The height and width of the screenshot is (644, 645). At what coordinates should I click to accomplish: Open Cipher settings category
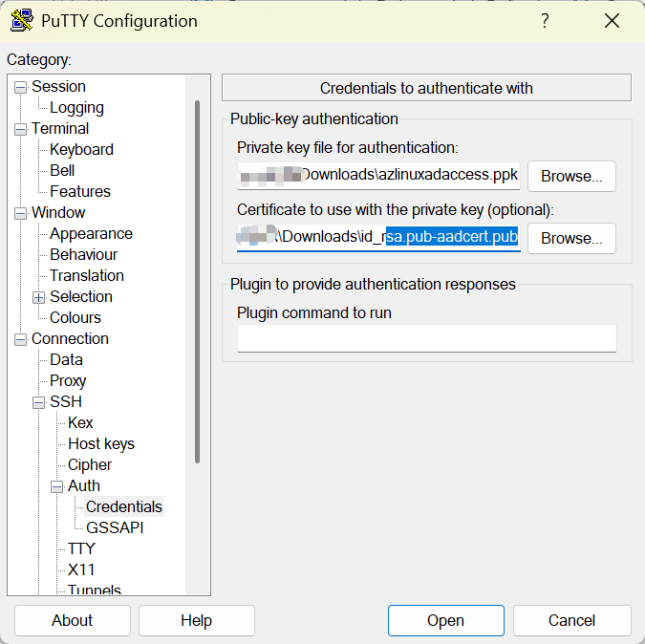[90, 464]
